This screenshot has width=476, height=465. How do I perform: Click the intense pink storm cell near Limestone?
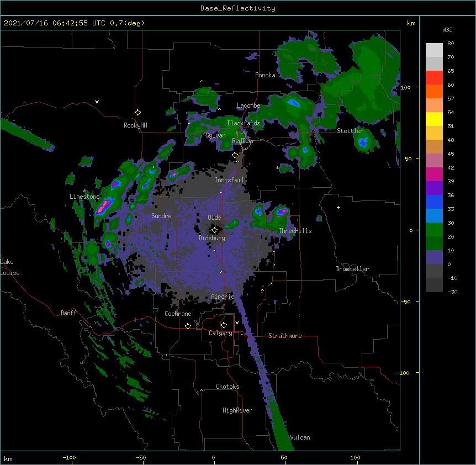104,206
